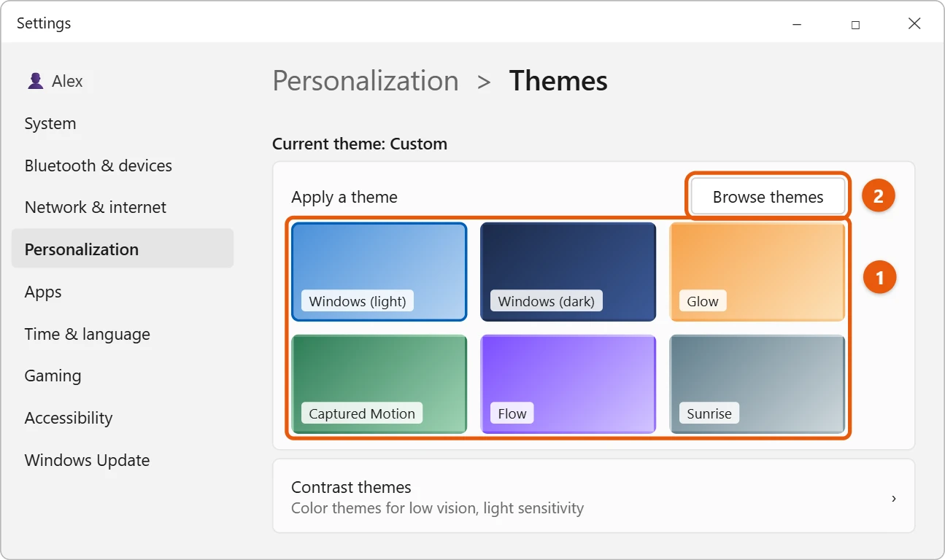The image size is (945, 560).
Task: Click Alex's purple user avatar icon
Action: click(35, 81)
